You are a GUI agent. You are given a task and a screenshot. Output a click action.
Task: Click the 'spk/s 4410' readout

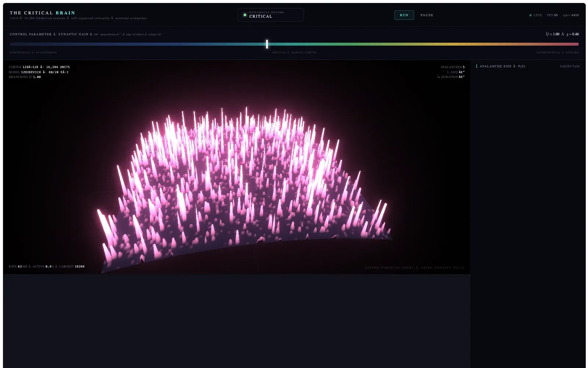click(571, 15)
